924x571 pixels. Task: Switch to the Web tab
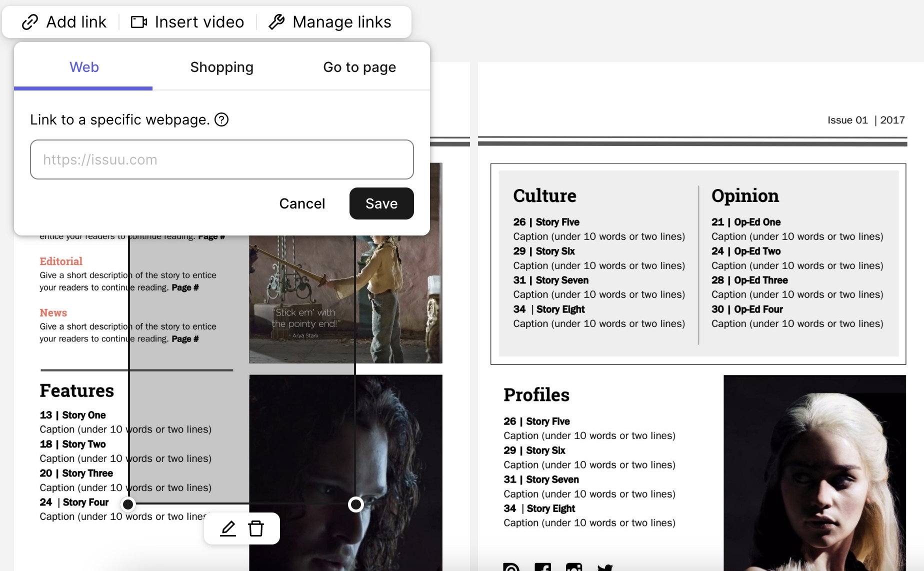coord(83,67)
